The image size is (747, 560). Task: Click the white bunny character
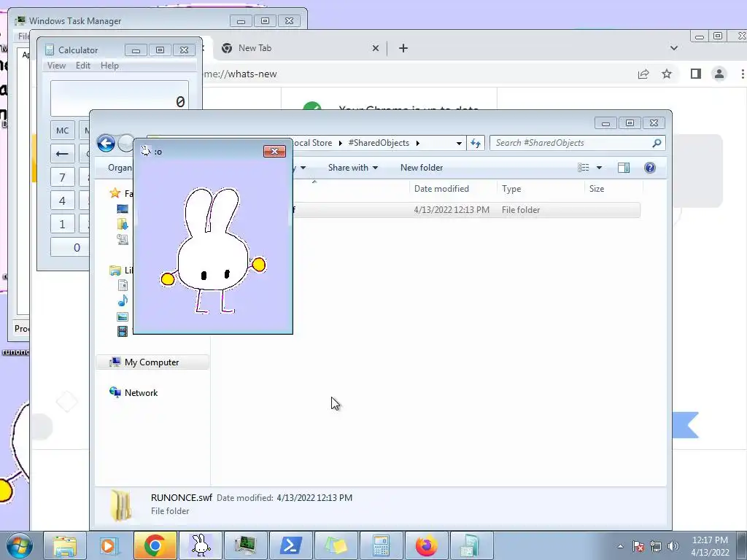click(213, 251)
